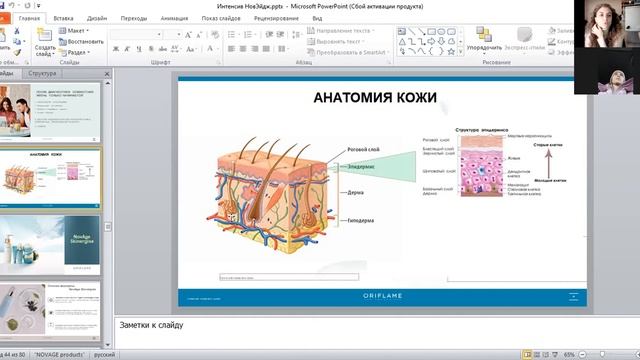Expand the shapes gallery more arrow
Screen dimensions: 640x360
460,52
